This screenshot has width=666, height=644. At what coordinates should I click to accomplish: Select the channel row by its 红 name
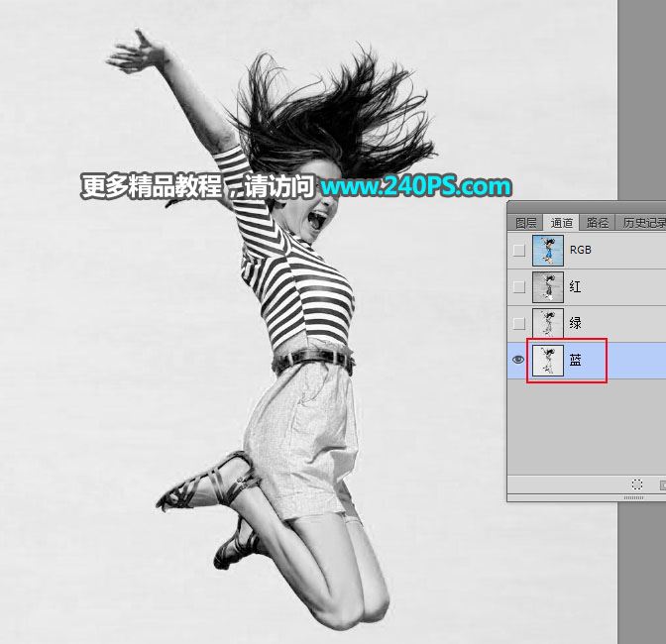click(x=576, y=287)
